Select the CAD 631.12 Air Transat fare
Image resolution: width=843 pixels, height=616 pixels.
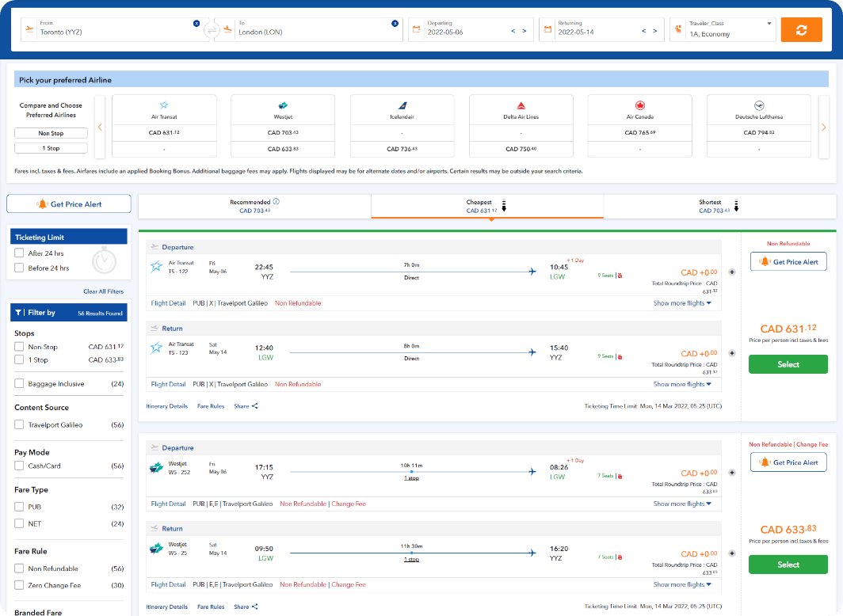[x=788, y=365]
